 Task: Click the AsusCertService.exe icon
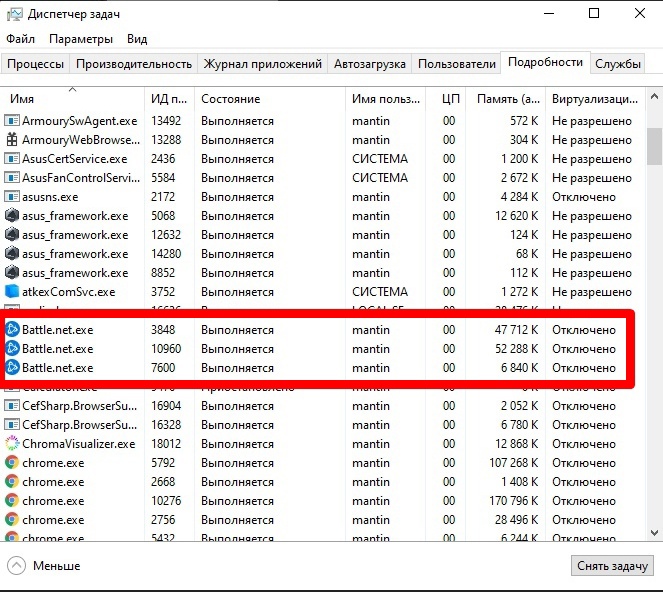[12, 159]
